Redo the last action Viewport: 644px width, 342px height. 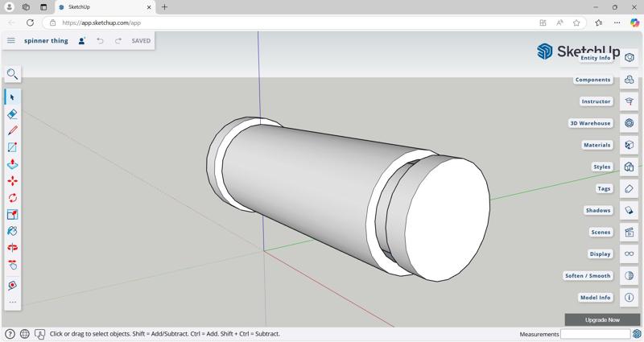pyautogui.click(x=118, y=41)
